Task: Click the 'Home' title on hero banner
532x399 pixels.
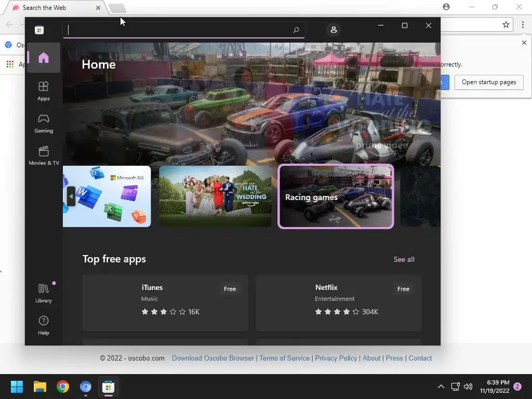Action: tap(98, 64)
